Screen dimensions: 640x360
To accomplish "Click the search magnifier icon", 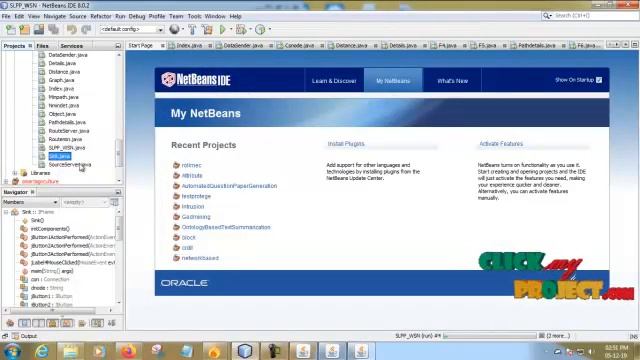I will pyautogui.click(x=546, y=16).
